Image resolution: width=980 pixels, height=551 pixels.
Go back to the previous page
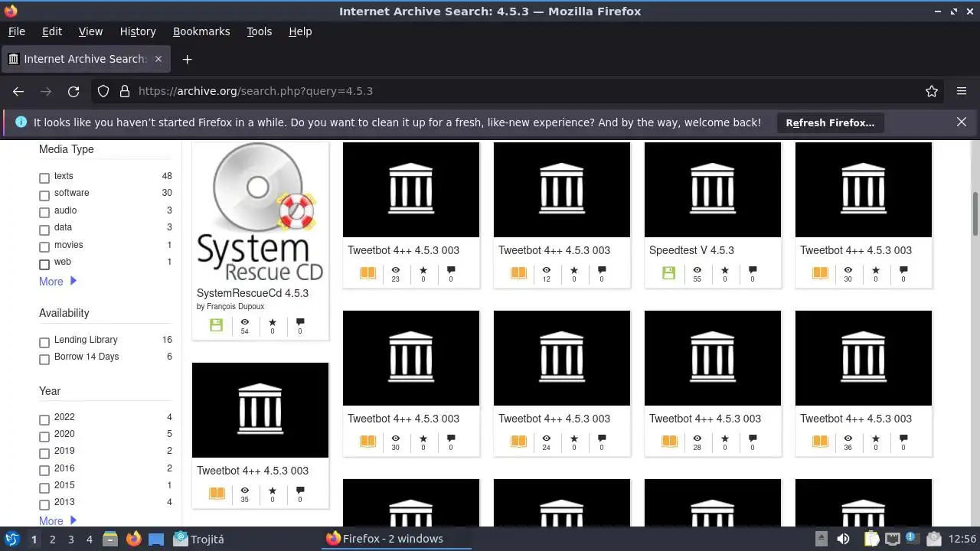tap(18, 91)
